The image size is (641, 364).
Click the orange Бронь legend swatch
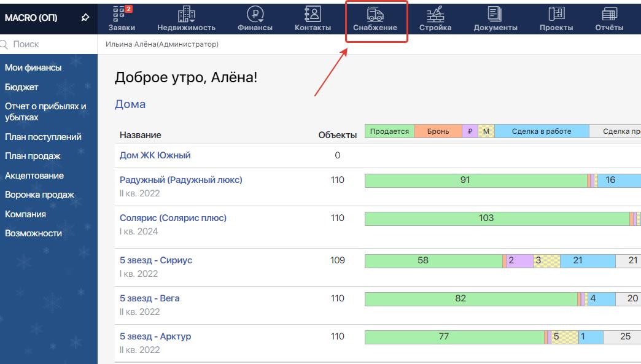(438, 131)
